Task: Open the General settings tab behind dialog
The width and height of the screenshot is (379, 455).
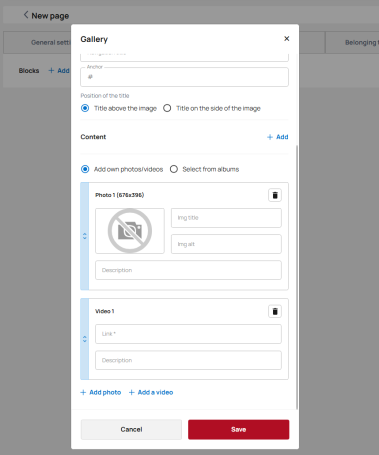Action: [37, 42]
